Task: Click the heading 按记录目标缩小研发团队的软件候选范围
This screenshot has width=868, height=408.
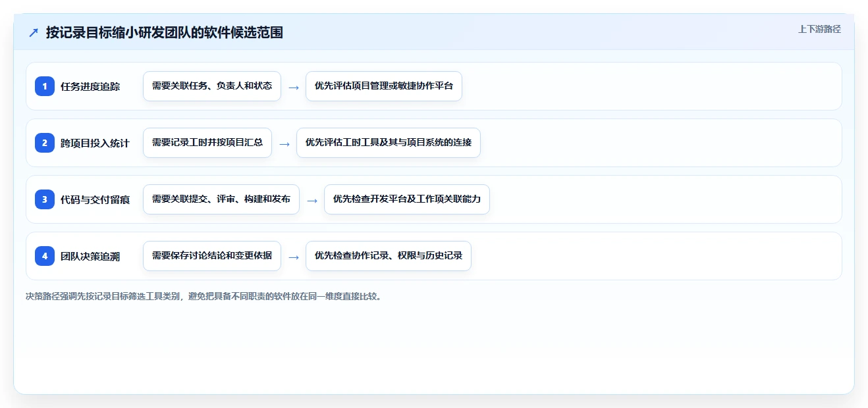Action: click(165, 33)
